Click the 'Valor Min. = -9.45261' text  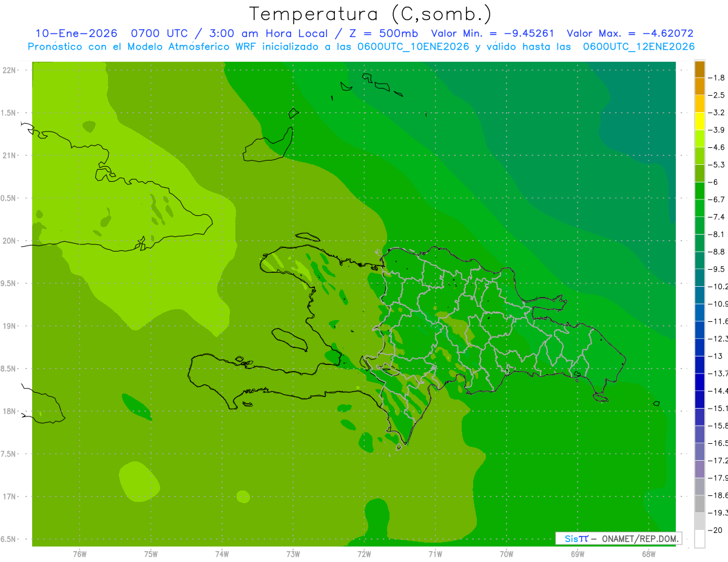pyautogui.click(x=493, y=33)
